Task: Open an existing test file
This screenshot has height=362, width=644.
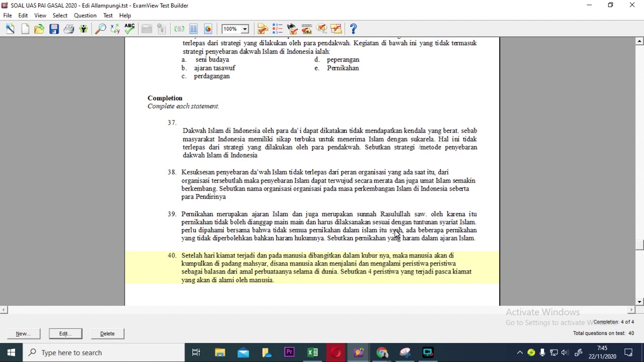Action: 39,29
